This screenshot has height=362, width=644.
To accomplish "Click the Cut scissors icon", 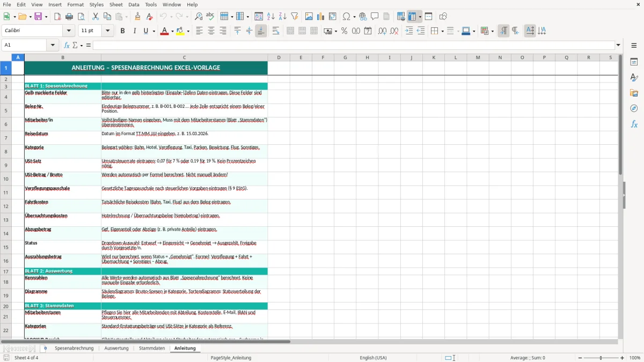I will click(95, 17).
